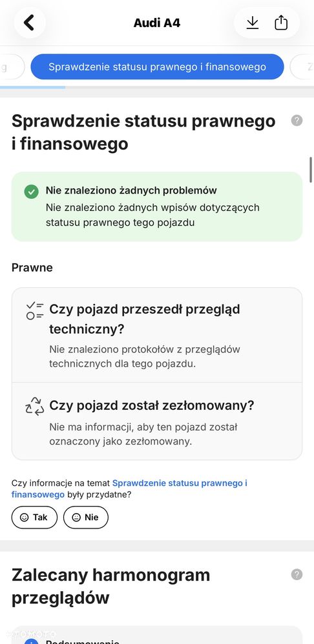314x644 pixels.
Task: Tap the Nie znaleziono żadnych problemów banner
Action: pos(157,206)
